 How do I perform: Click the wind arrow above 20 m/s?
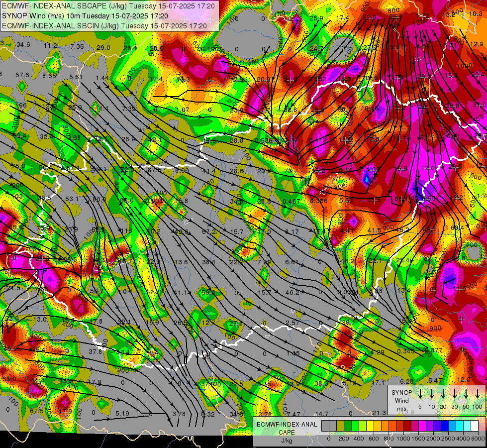click(443, 393)
